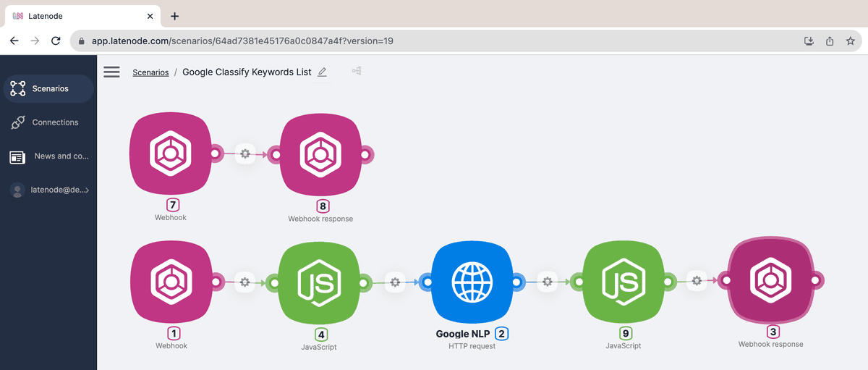Open the Google NLP HTTP request node

pos(472,282)
